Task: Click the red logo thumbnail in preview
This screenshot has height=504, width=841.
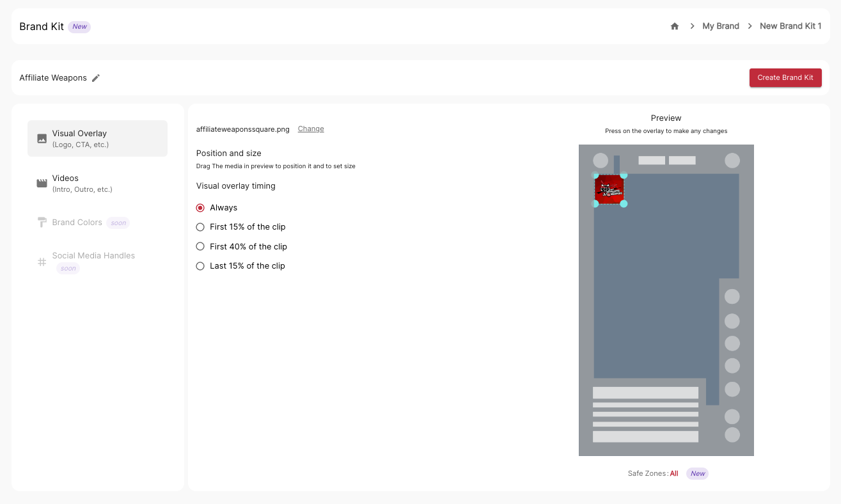Action: pos(609,190)
